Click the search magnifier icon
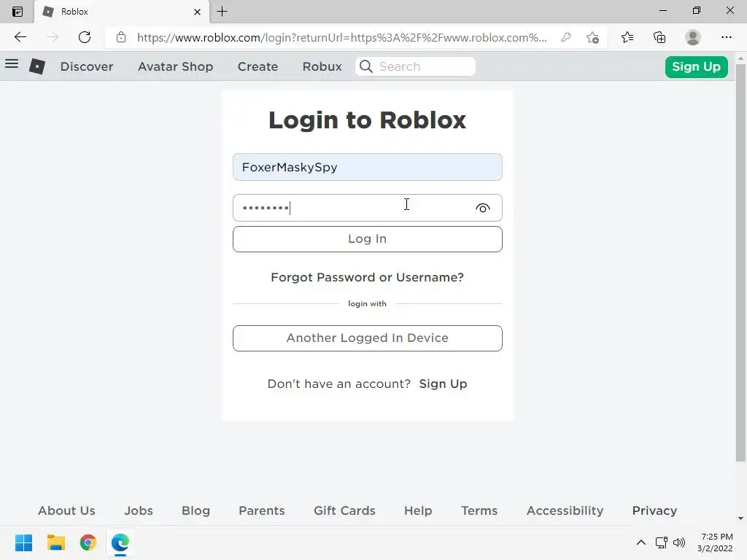Screen dimensions: 747x560 click(366, 66)
